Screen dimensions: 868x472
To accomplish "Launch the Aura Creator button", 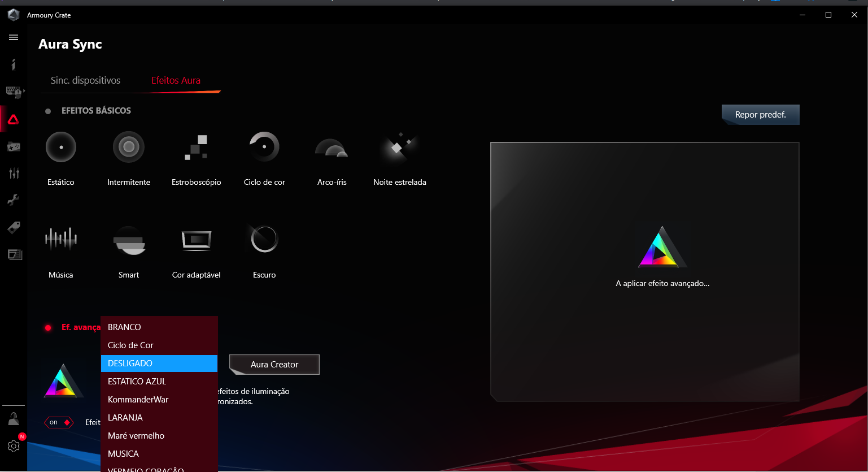I will 274,365.
